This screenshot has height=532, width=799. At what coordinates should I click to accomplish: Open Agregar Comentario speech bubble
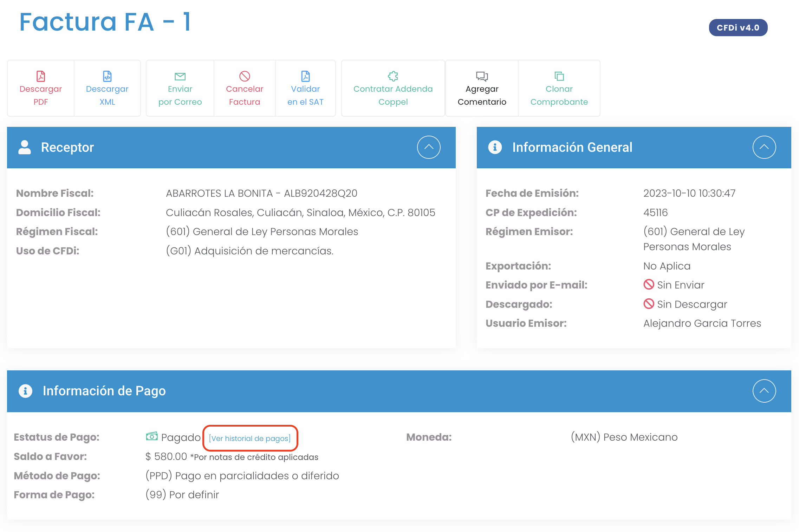coord(482,76)
